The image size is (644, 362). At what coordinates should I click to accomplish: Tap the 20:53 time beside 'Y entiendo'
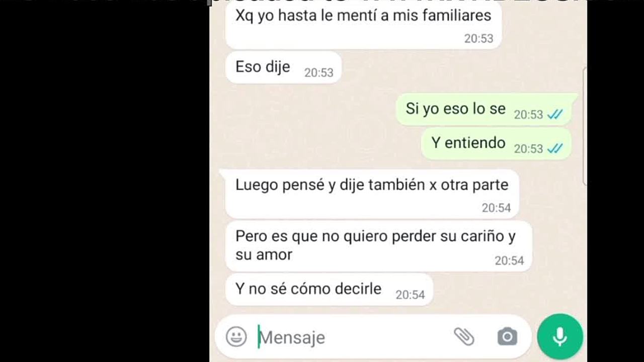point(528,149)
